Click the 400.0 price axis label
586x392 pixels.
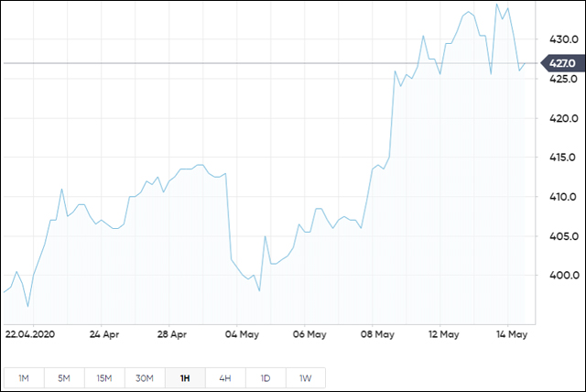(x=562, y=275)
